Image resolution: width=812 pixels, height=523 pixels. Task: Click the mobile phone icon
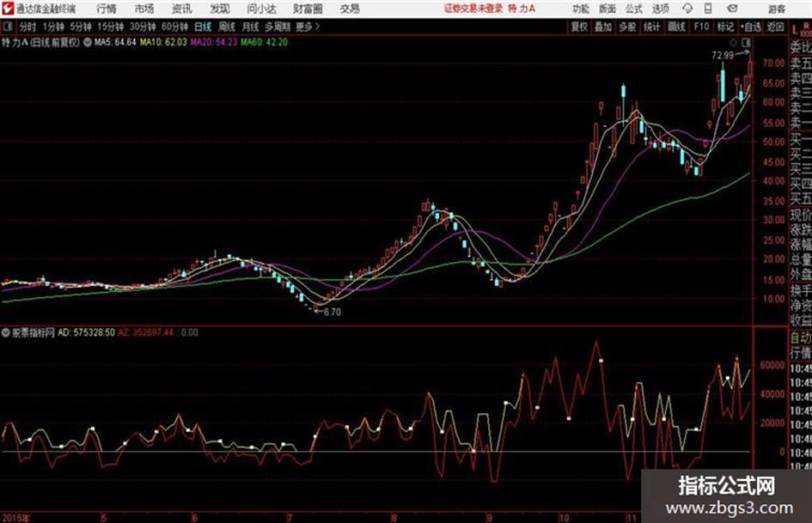tap(708, 9)
